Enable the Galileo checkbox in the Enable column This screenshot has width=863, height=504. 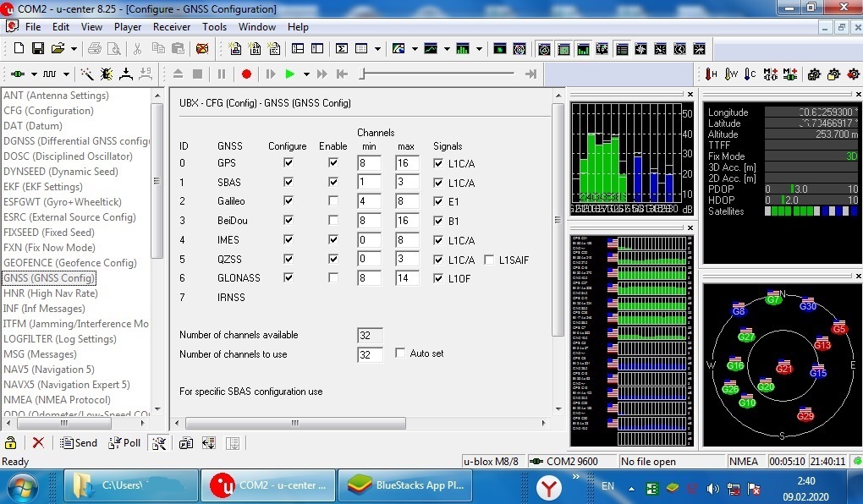click(333, 201)
